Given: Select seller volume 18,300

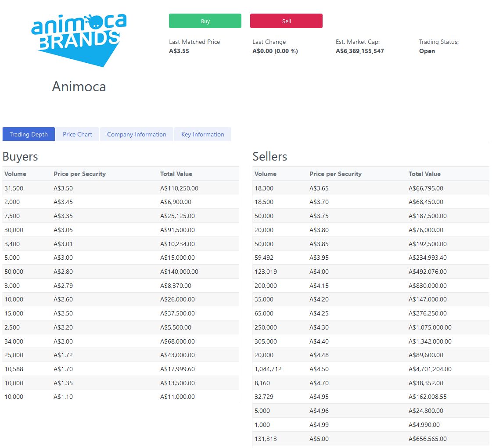Looking at the screenshot, I should point(264,188).
